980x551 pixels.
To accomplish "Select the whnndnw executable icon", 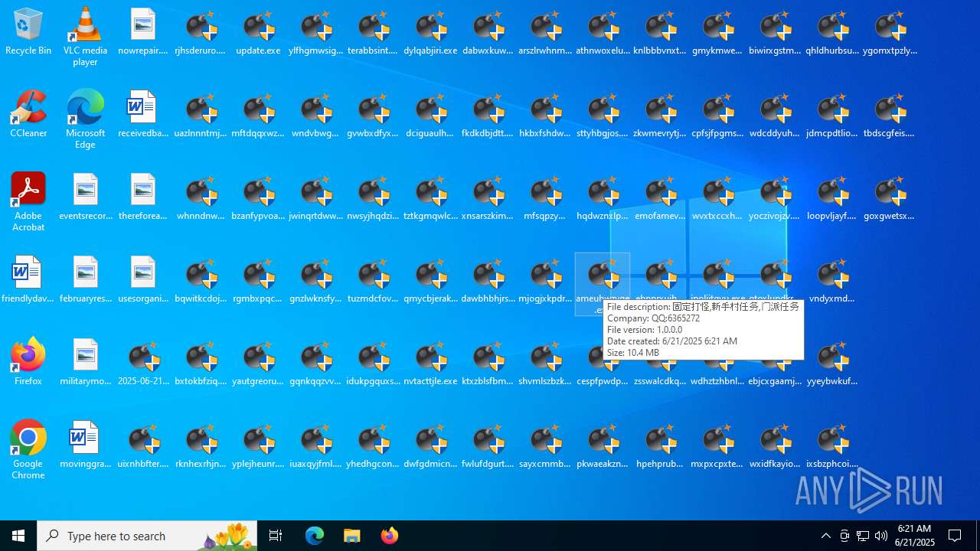I will [201, 197].
